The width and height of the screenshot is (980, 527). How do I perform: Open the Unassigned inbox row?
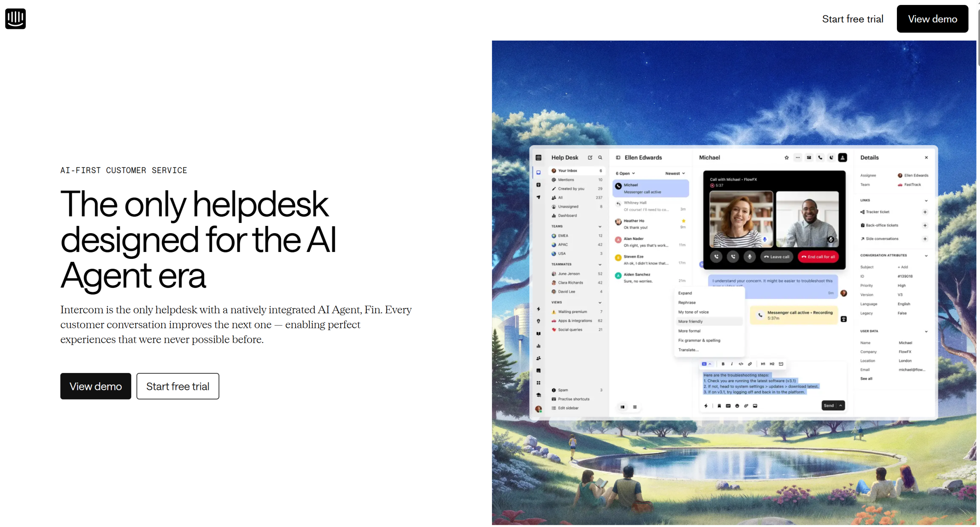point(577,206)
